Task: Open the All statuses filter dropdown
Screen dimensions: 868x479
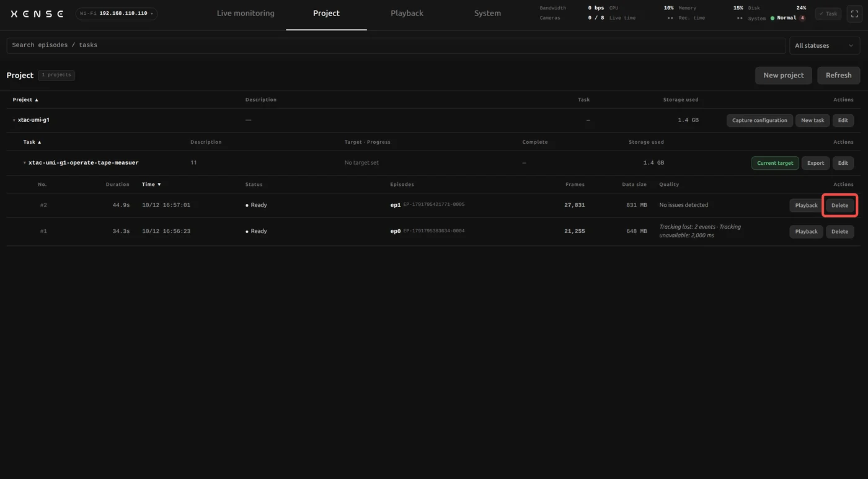Action: click(824, 45)
